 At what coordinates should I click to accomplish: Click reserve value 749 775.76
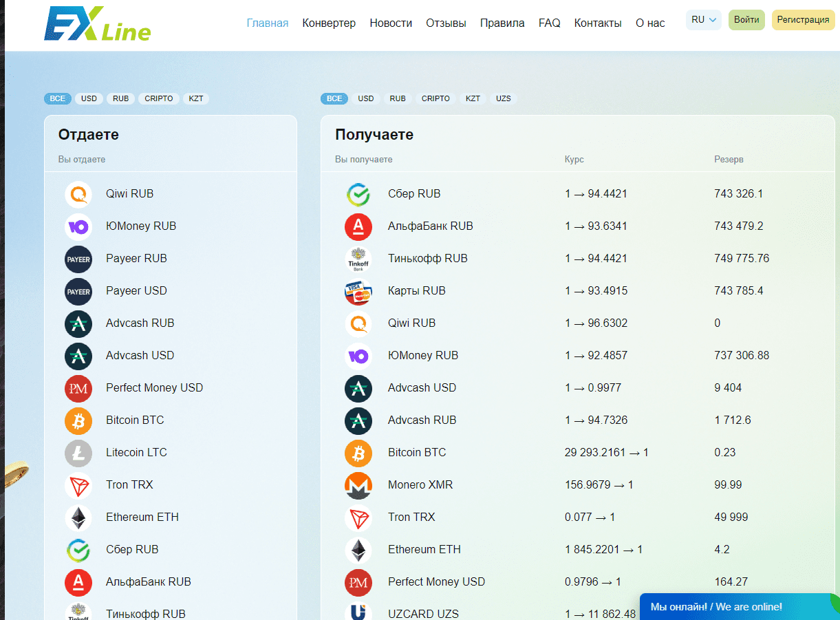(742, 259)
